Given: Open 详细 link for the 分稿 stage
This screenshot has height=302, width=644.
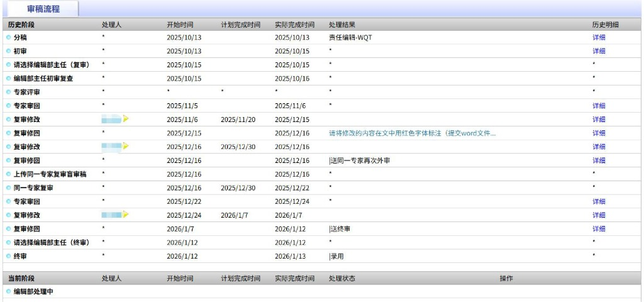Looking at the screenshot, I should pyautogui.click(x=598, y=37).
